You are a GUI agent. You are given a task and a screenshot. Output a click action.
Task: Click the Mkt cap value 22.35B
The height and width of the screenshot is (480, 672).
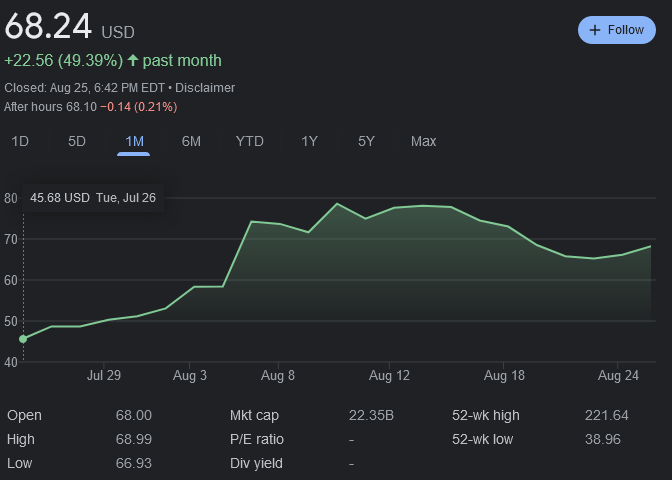[371, 415]
